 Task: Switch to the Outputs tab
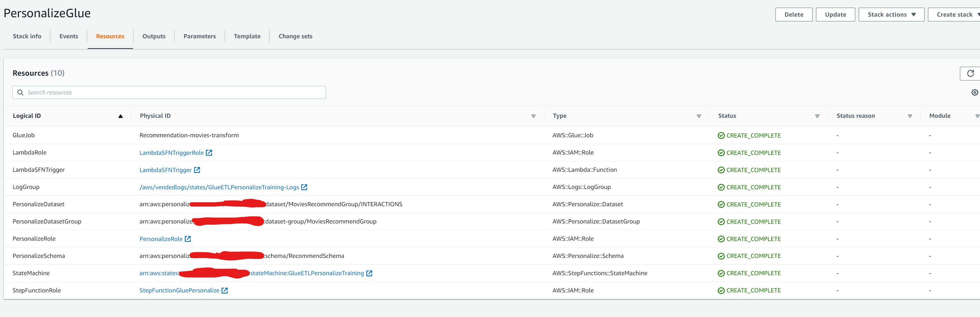pyautogui.click(x=154, y=36)
